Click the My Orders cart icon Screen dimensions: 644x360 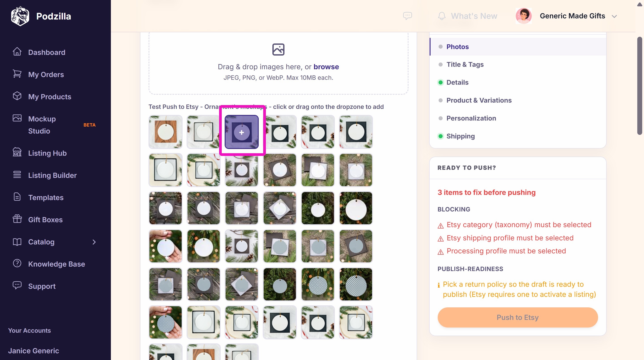click(17, 74)
